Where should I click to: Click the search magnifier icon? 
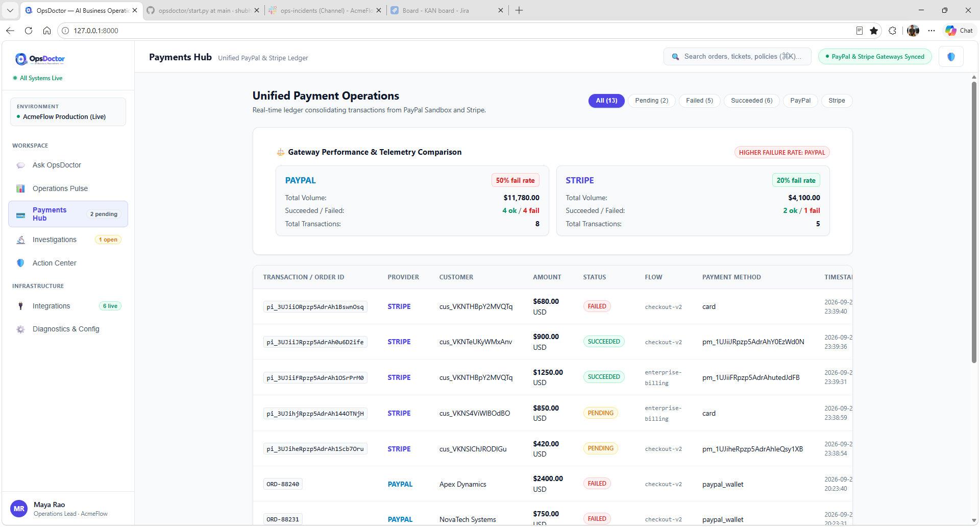(675, 57)
